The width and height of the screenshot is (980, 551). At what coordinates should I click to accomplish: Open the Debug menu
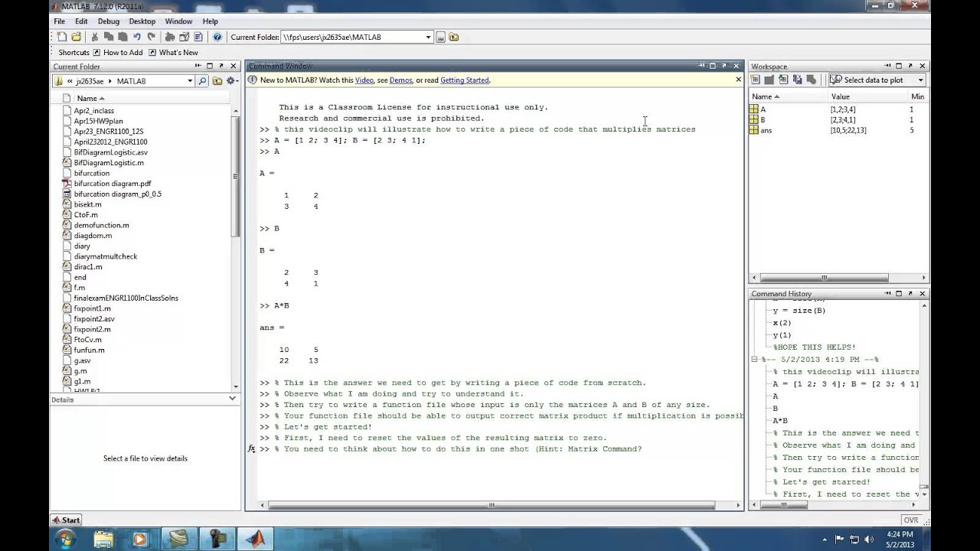tap(108, 21)
